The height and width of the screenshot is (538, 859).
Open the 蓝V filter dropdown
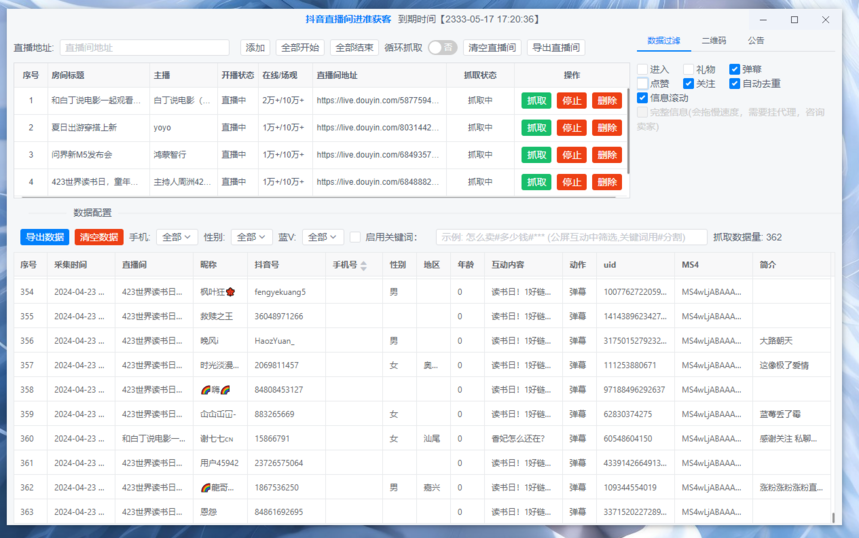point(322,237)
